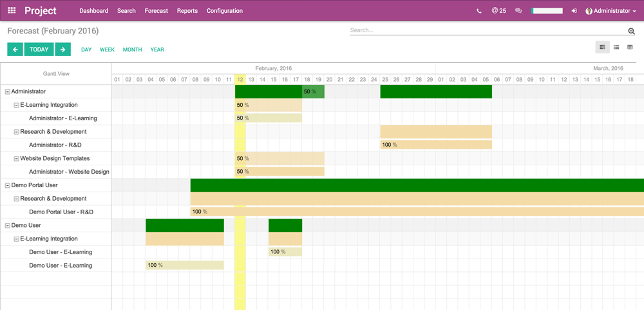Screen dimensions: 644x310
Task: Open the chat conversations icon
Action: point(518,11)
